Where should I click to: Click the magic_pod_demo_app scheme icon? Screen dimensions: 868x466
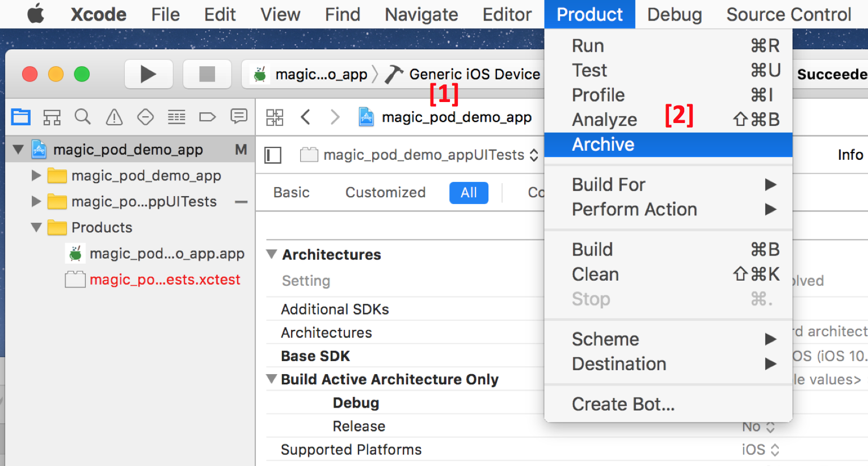(x=260, y=74)
